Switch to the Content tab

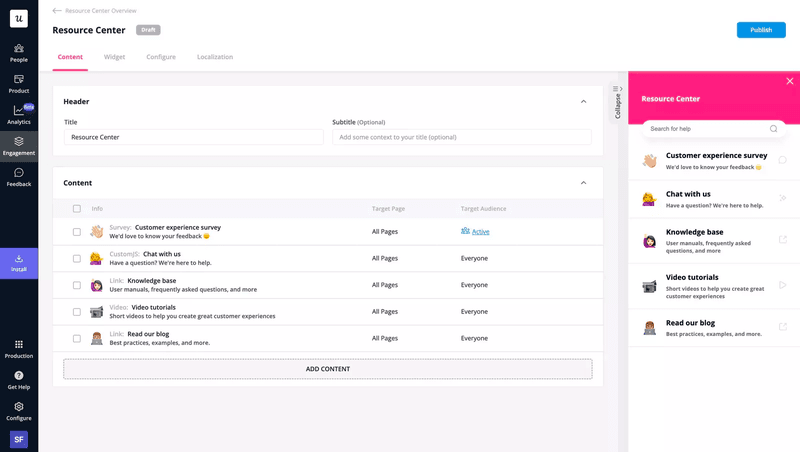(70, 57)
